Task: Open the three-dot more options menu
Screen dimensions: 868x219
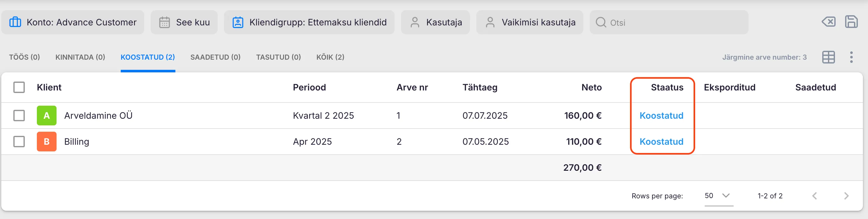Action: point(851,57)
